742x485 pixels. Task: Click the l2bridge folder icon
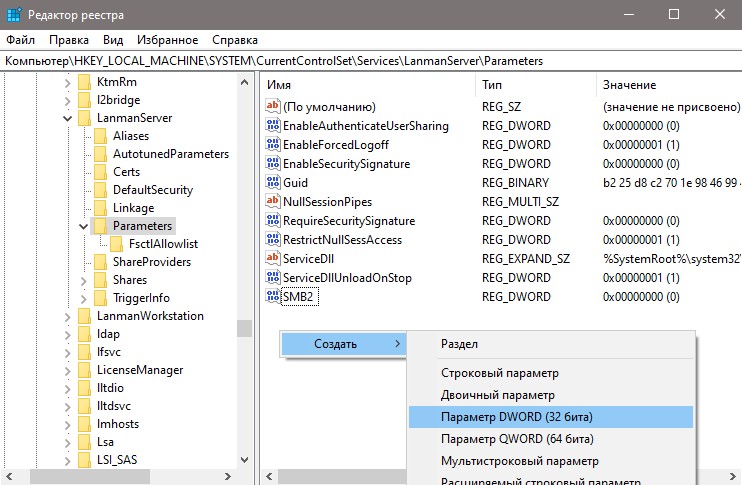[85, 100]
